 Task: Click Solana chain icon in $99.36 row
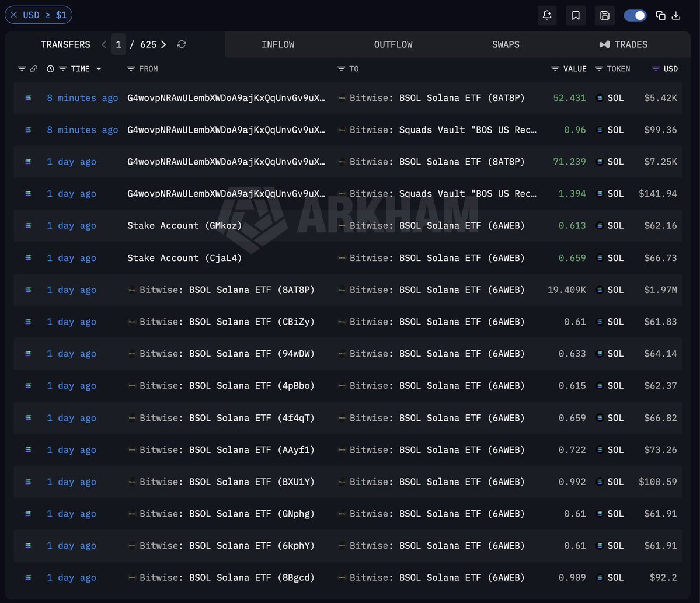pyautogui.click(x=28, y=130)
